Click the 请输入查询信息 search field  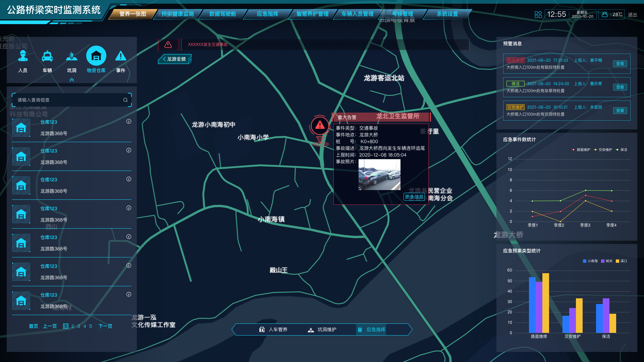pyautogui.click(x=72, y=100)
